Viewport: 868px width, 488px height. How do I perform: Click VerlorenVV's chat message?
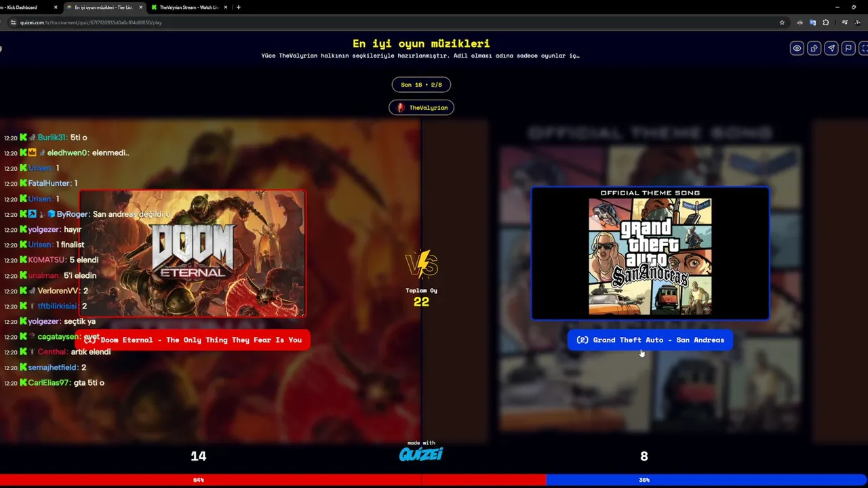pyautogui.click(x=46, y=290)
